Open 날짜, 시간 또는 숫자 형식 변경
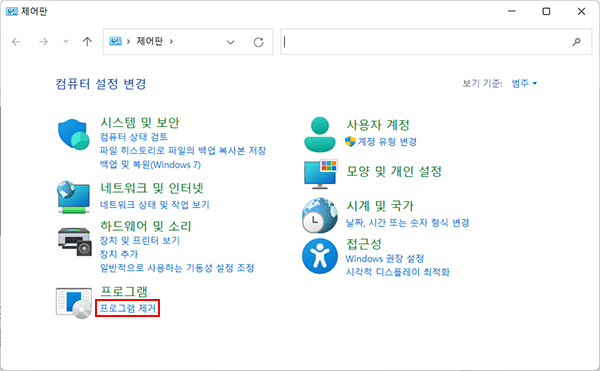Screen dimensions: 600x371 [x=408, y=223]
